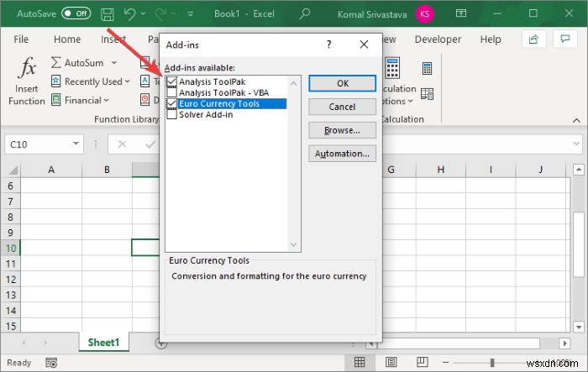Image resolution: width=588 pixels, height=372 pixels.
Task: Switch to Normal view icon
Action: coord(360,362)
